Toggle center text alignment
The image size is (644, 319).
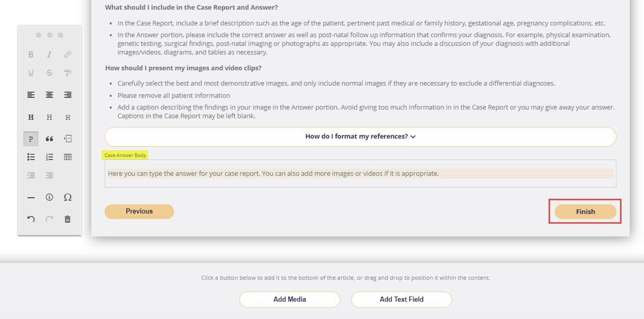point(49,95)
